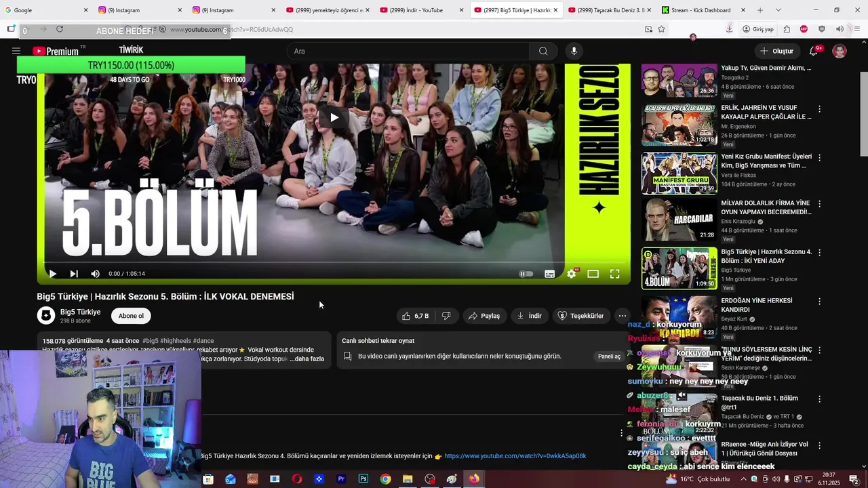Start voice search with the microphone
The image size is (868, 488).
(574, 51)
